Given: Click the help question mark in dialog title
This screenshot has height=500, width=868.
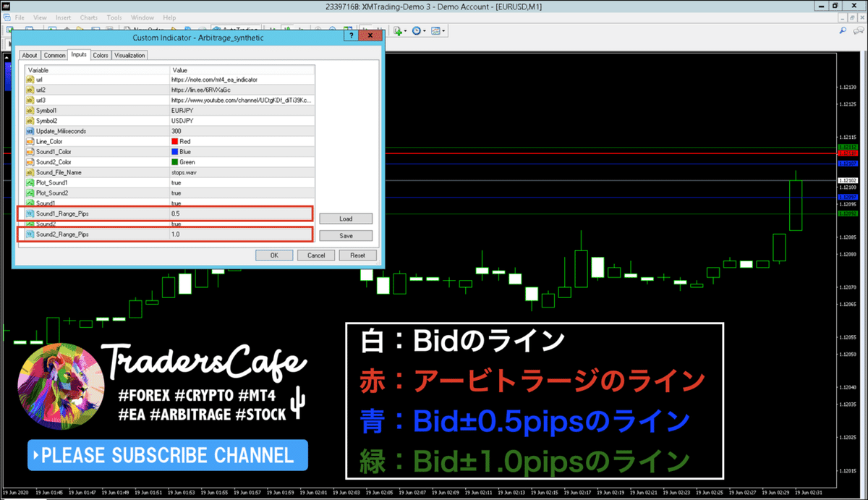Looking at the screenshot, I should tap(350, 36).
